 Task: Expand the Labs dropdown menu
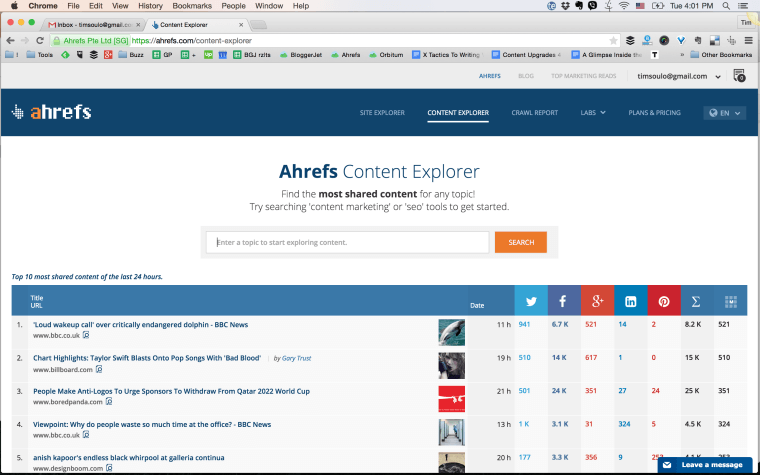pyautogui.click(x=593, y=113)
